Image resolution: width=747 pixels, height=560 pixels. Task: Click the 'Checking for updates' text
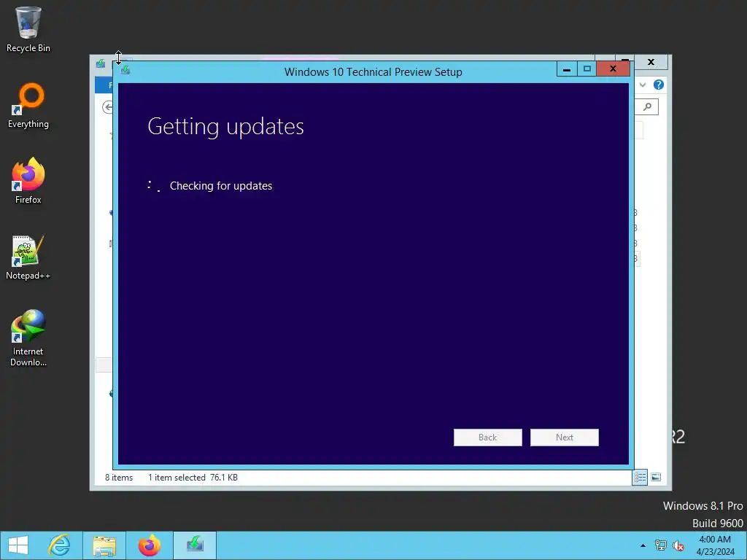click(x=221, y=186)
